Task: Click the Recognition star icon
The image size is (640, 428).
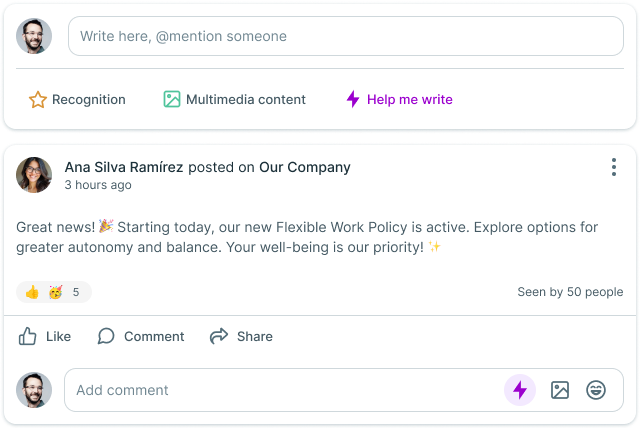Action: point(38,100)
